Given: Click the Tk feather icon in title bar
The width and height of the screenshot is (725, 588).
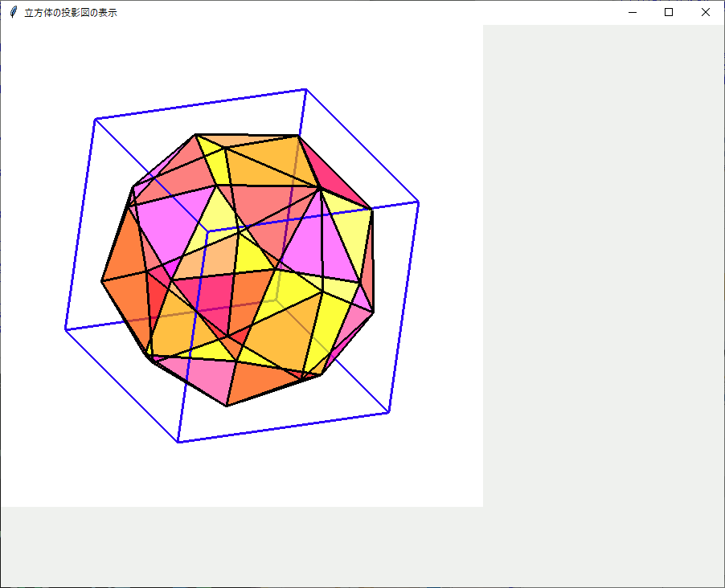Looking at the screenshot, I should click(14, 12).
